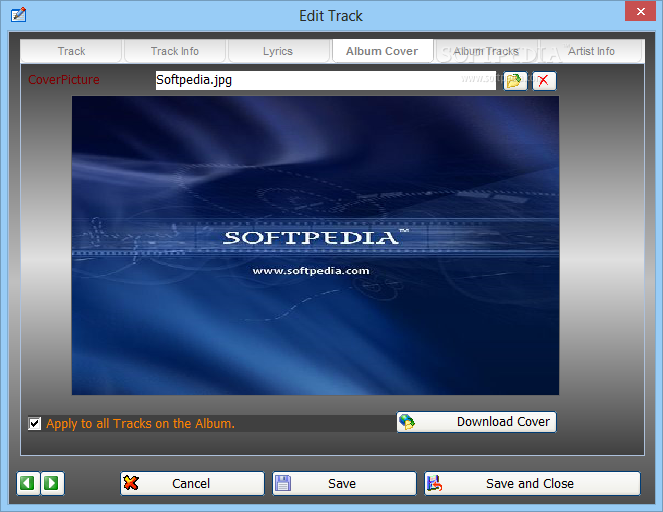Remove cover picture with red X icon
The height and width of the screenshot is (512, 663).
544,81
